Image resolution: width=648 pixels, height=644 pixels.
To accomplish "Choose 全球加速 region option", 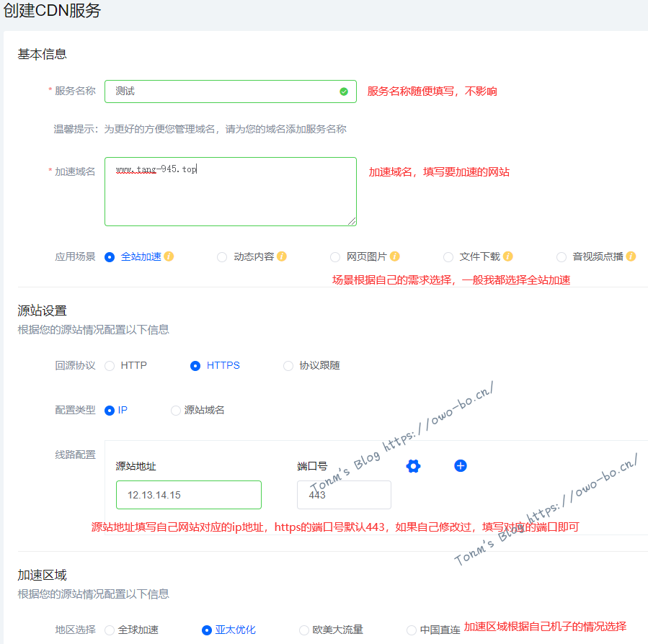I will [110, 630].
